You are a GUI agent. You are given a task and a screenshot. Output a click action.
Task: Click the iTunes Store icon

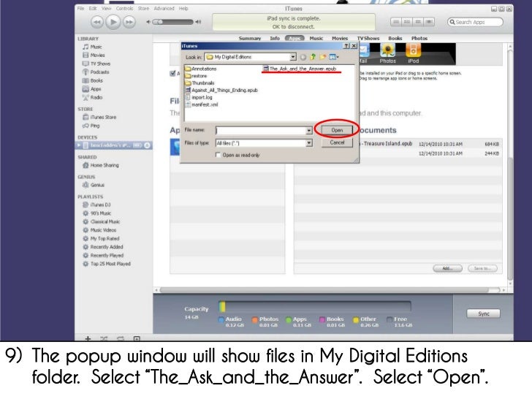(85, 117)
